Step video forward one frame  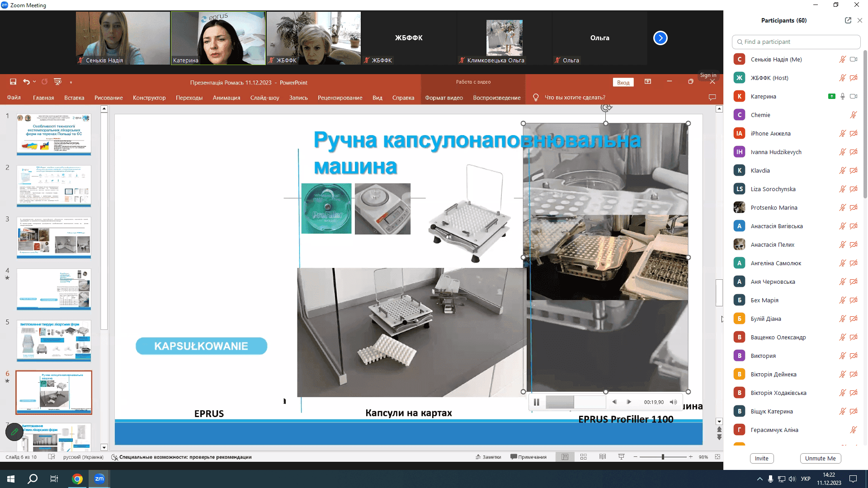629,402
